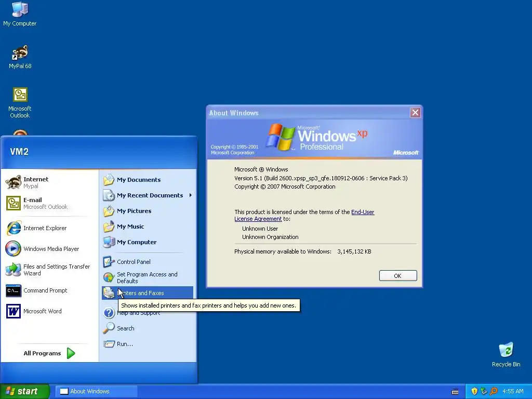Click the Printers and Faxes icon
This screenshot has width=532, height=399.
coord(109,293)
